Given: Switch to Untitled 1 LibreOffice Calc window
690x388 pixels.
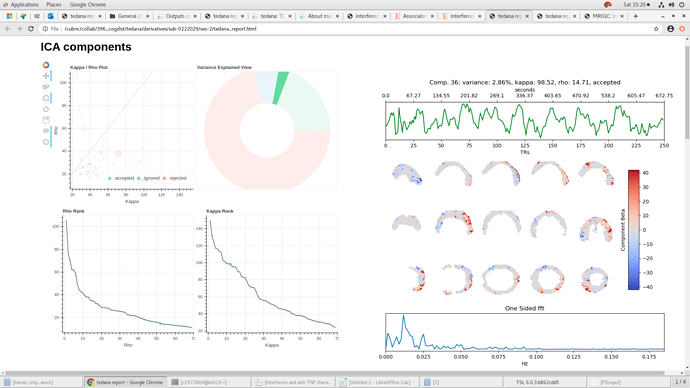Looking at the screenshot, I should (x=378, y=382).
